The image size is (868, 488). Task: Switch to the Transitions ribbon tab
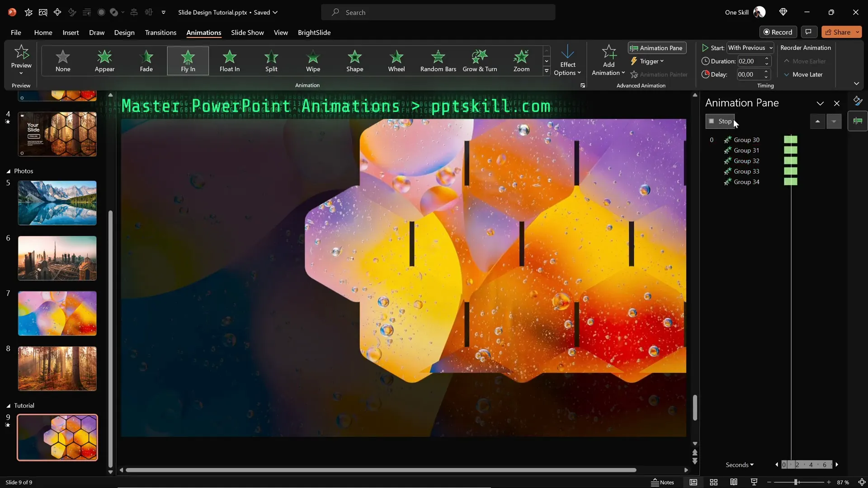pos(160,33)
